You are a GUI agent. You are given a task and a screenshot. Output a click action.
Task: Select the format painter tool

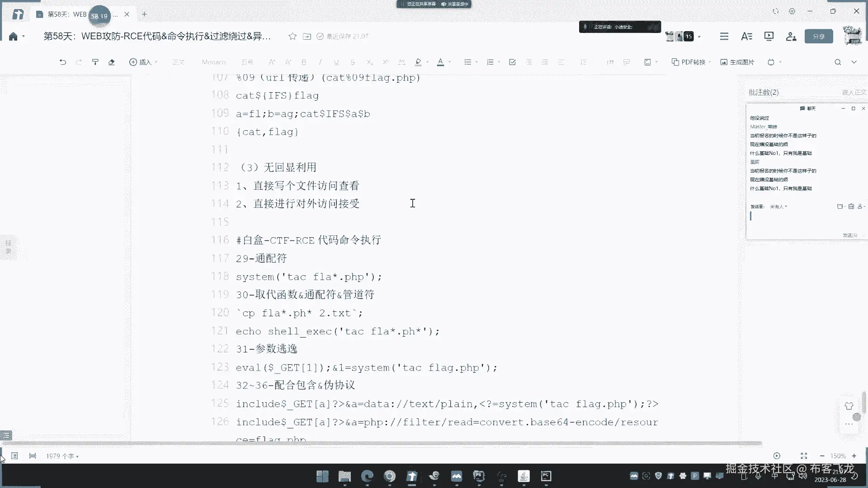(95, 62)
